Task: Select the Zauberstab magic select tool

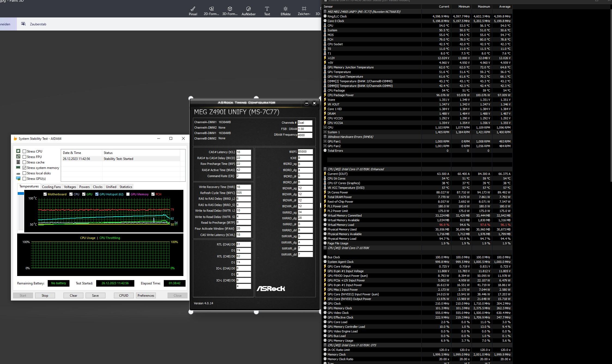Action: pos(34,24)
